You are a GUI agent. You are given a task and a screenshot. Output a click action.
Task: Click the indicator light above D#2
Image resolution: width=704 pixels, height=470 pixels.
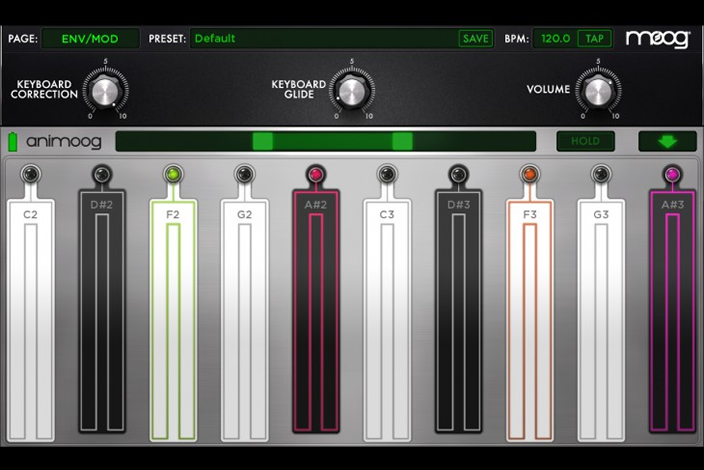click(102, 174)
